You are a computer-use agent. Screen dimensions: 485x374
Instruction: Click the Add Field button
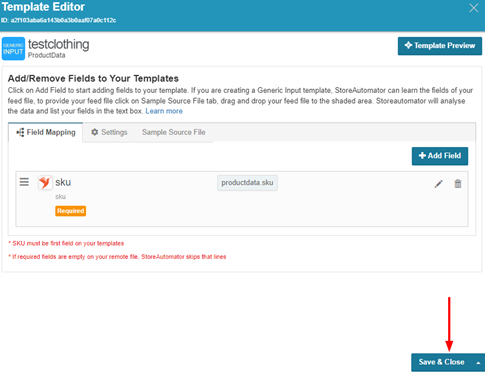pos(440,156)
